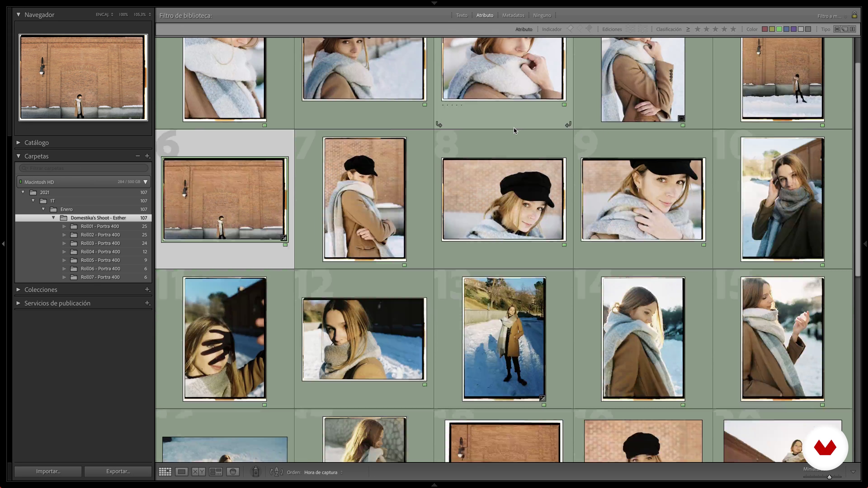Filter photos with edits
The height and width of the screenshot is (488, 868).
click(x=630, y=29)
